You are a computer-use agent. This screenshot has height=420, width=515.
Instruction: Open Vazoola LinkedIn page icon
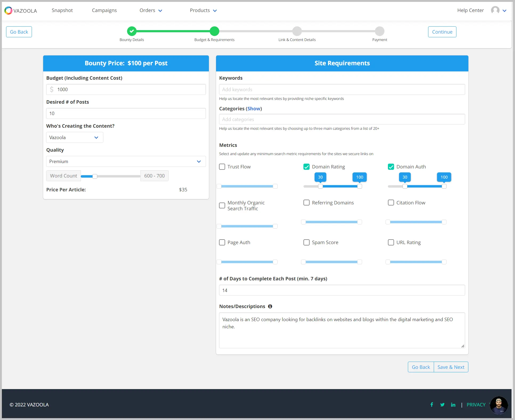pyautogui.click(x=453, y=405)
